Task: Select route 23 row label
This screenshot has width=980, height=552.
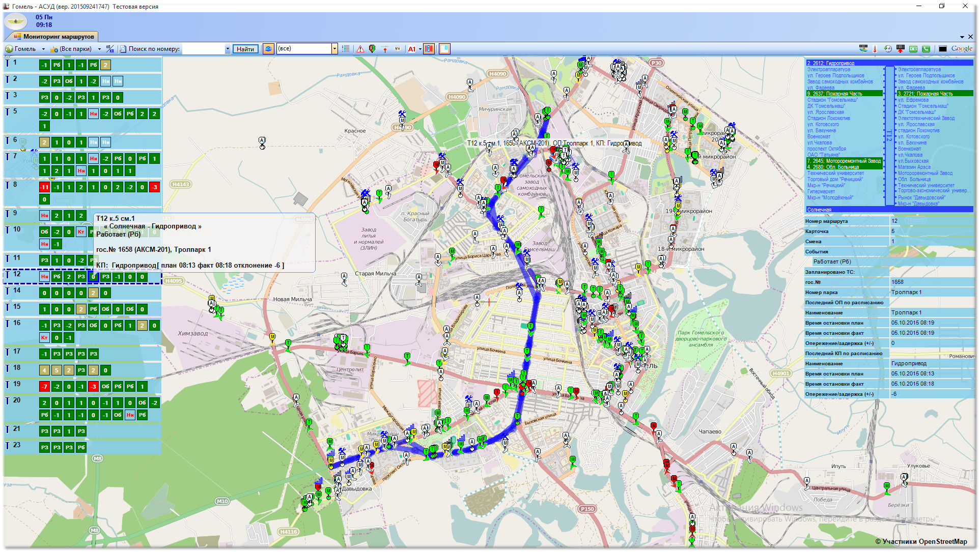Action: pyautogui.click(x=17, y=445)
